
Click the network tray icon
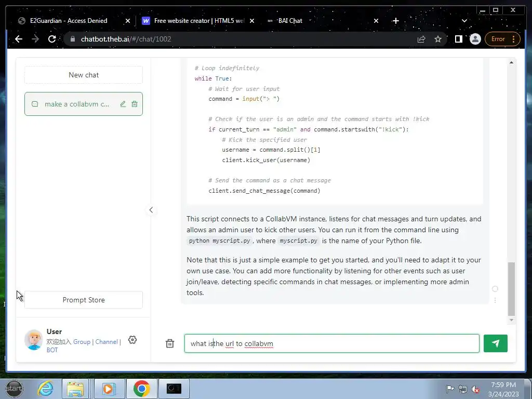tap(463, 389)
